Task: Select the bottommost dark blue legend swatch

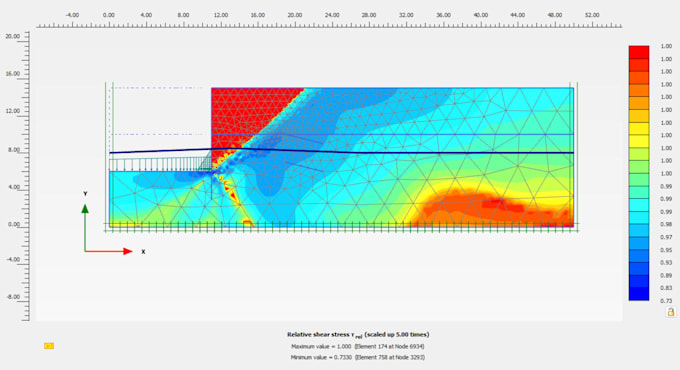Action: pos(639,294)
